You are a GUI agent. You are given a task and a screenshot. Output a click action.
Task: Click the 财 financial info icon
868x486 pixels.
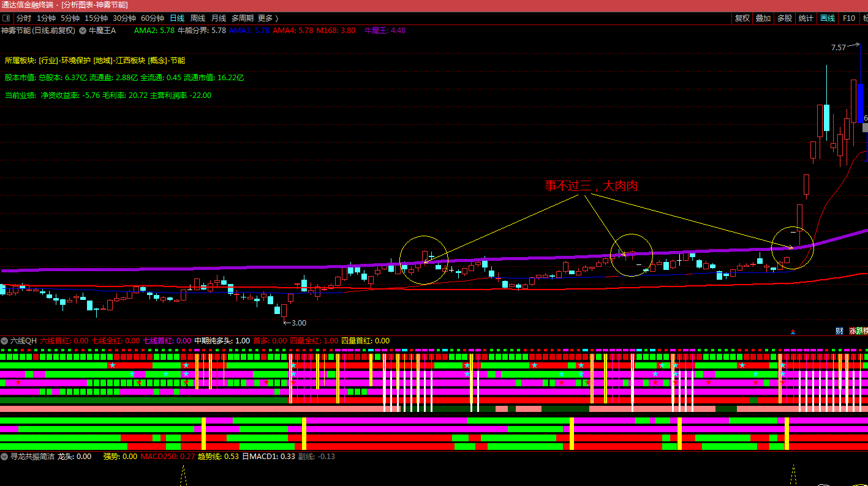tap(839, 331)
